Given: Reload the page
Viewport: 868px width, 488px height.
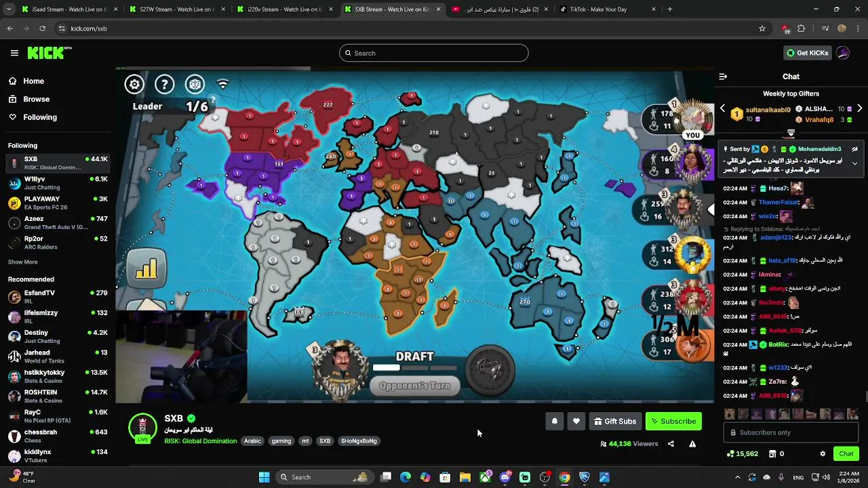Looking at the screenshot, I should click(x=42, y=28).
